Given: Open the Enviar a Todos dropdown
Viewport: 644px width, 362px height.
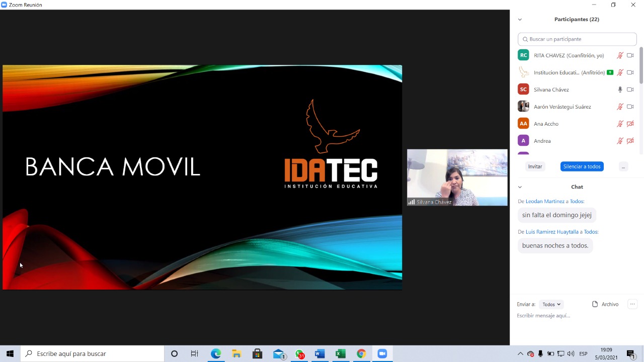Looking at the screenshot, I should pos(551,304).
